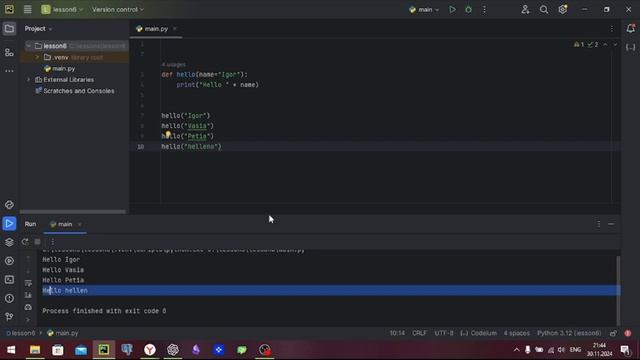The height and width of the screenshot is (360, 640).
Task: Open Windows Start menu
Action: coord(11,350)
